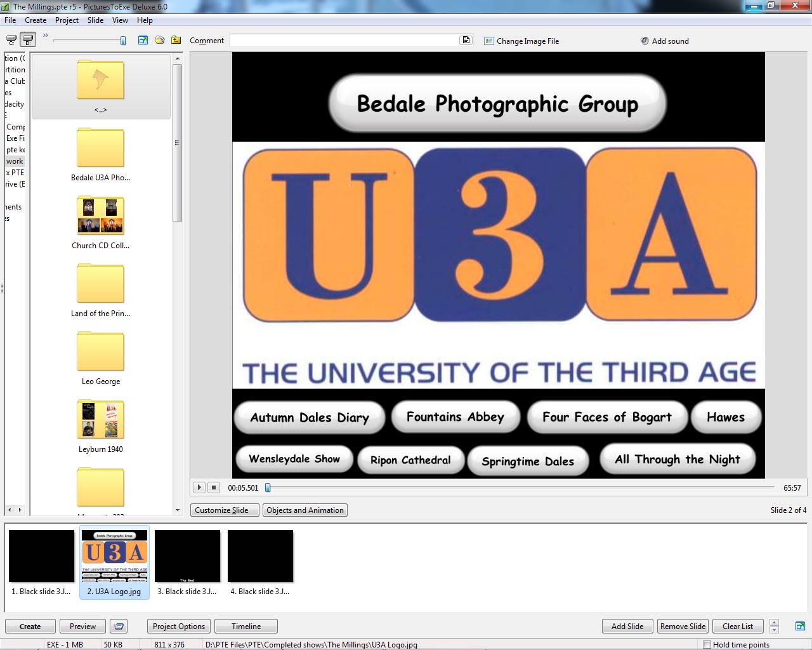Open the comment template icon button
812x650 pixels.
coord(466,40)
